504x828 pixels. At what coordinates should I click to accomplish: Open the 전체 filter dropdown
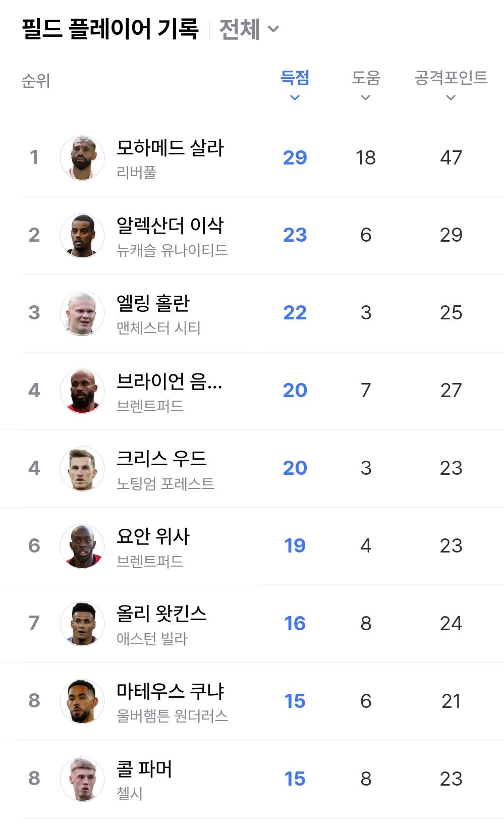click(249, 29)
